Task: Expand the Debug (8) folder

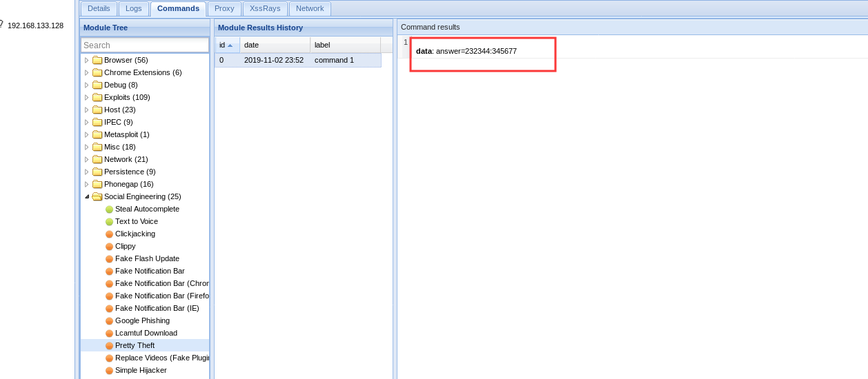Action: coord(87,85)
